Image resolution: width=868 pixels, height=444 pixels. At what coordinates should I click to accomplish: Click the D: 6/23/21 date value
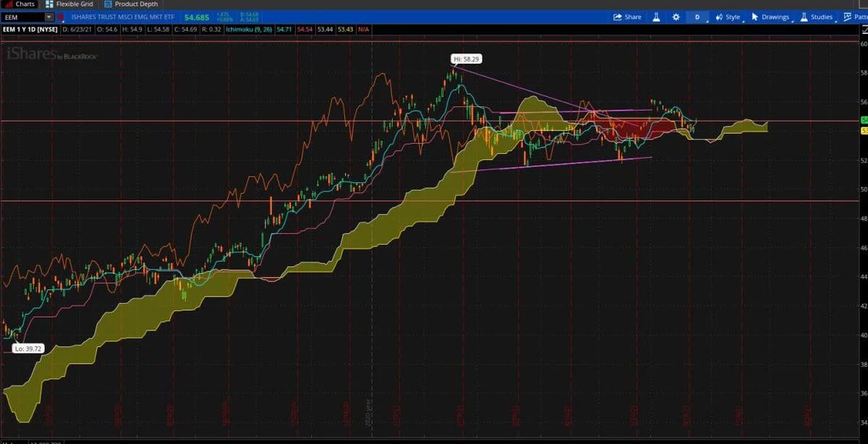click(x=77, y=30)
